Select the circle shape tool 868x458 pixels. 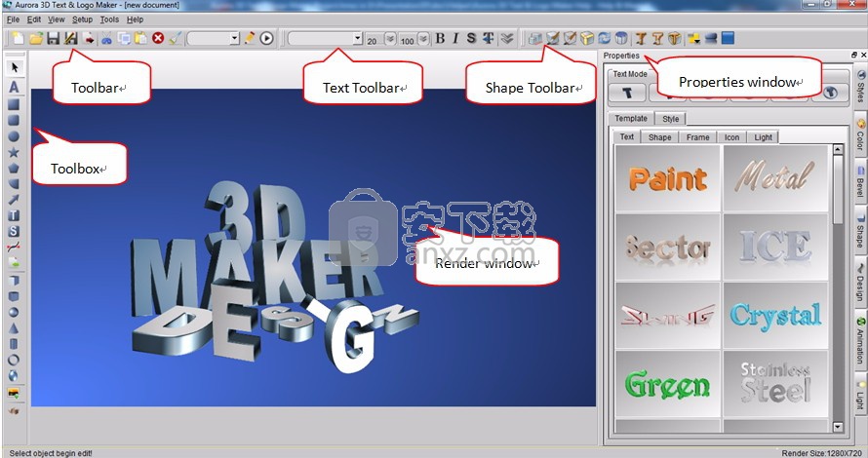14,136
